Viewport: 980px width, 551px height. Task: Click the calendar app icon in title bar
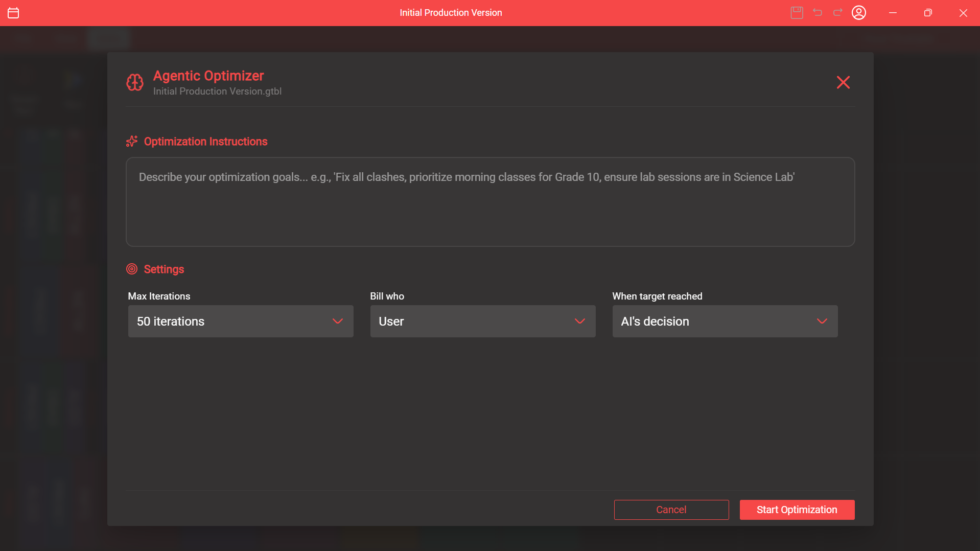click(x=13, y=13)
